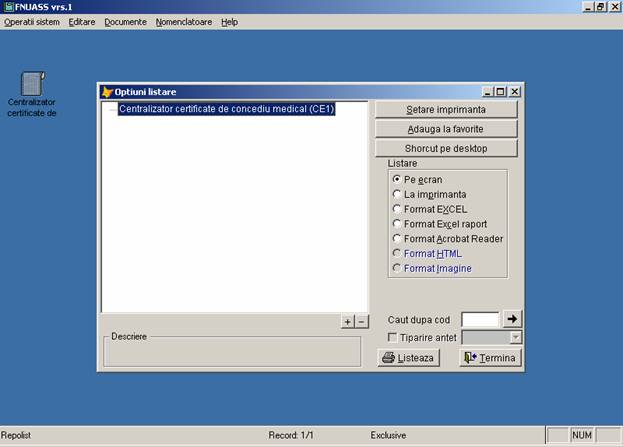Click the minus collapse-all button
The height and width of the screenshot is (447, 623).
click(x=362, y=321)
